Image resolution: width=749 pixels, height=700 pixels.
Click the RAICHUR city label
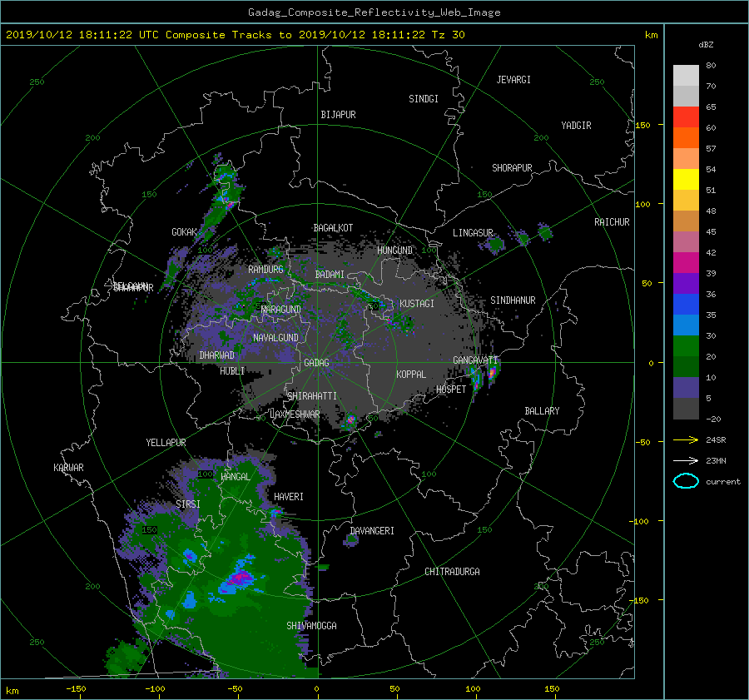pos(612,222)
